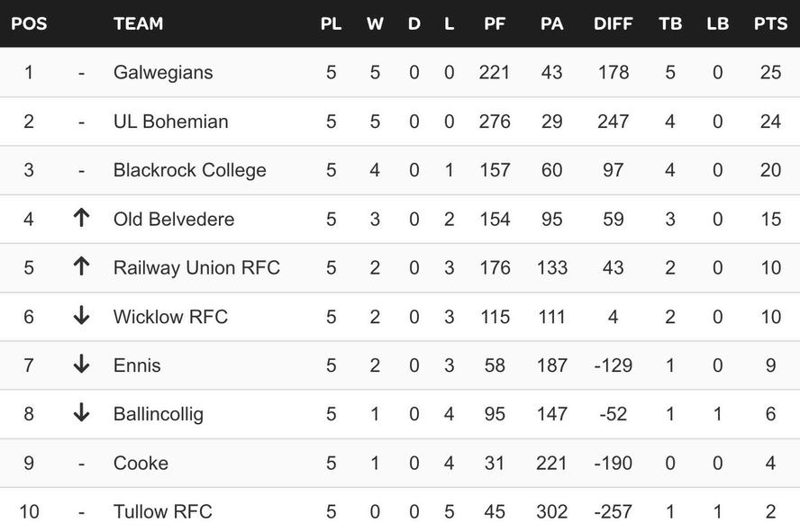Click the up arrow beside Railway Union RFC
This screenshot has width=800, height=532.
pyautogui.click(x=81, y=266)
